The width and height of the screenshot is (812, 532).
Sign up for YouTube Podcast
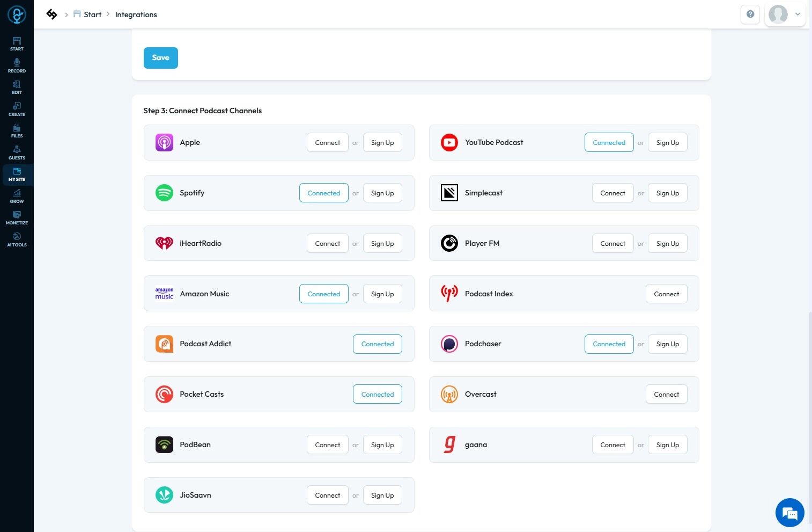click(668, 142)
